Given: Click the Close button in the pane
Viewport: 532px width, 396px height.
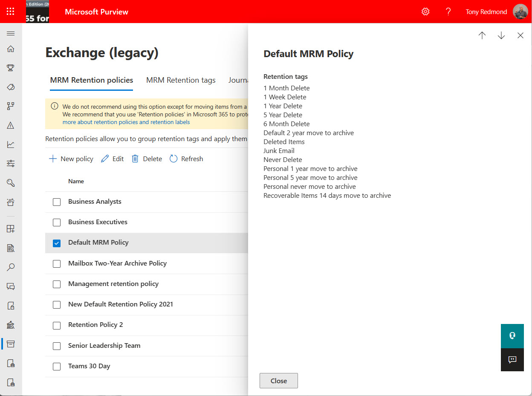Looking at the screenshot, I should click(279, 381).
